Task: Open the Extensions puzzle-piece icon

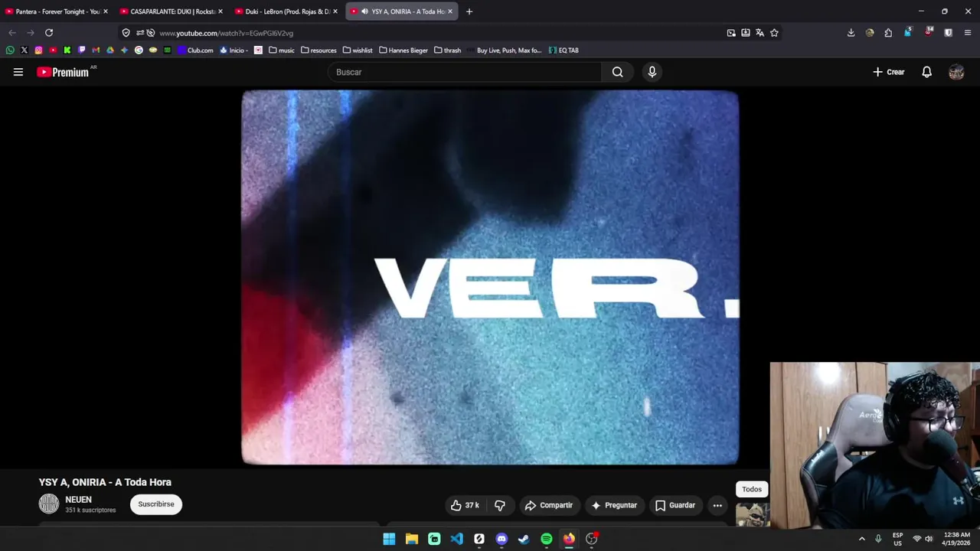Action: (x=888, y=33)
